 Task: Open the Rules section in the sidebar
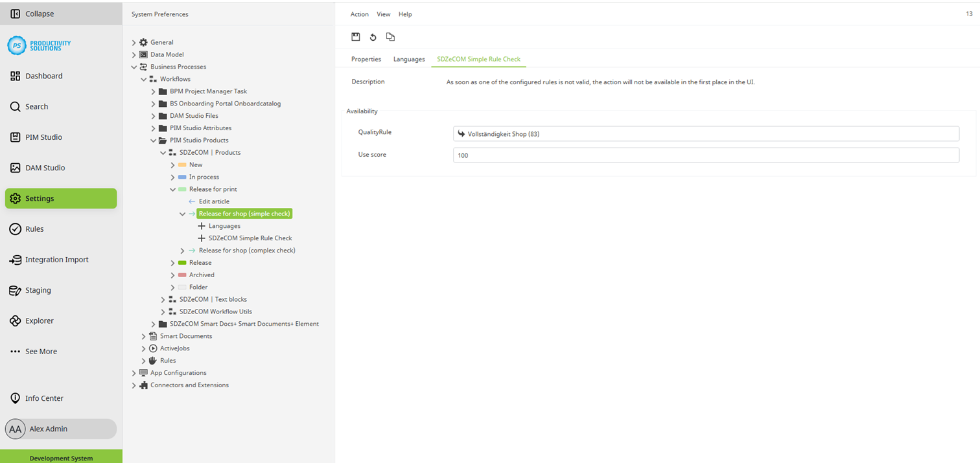[34, 229]
